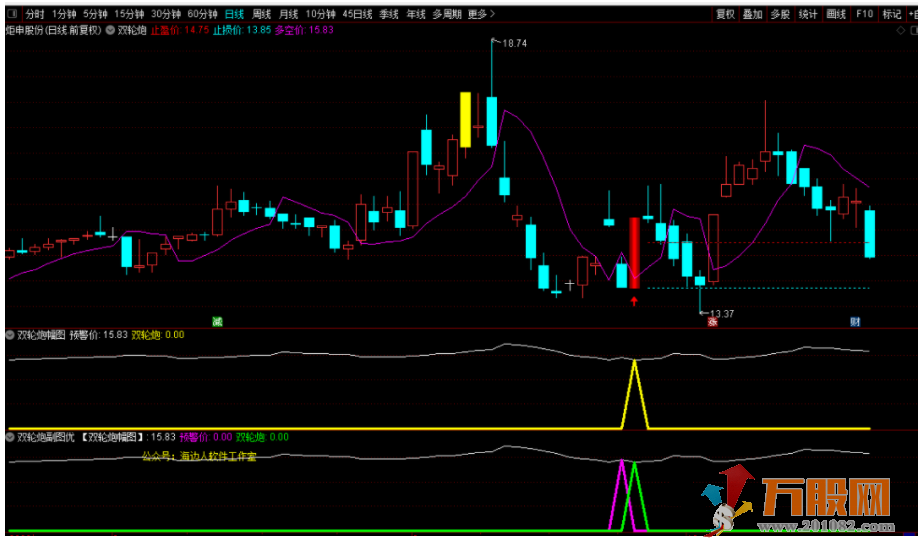The image size is (921, 543).
Task: Click the red up-arrow signal under candle
Action: tap(634, 300)
